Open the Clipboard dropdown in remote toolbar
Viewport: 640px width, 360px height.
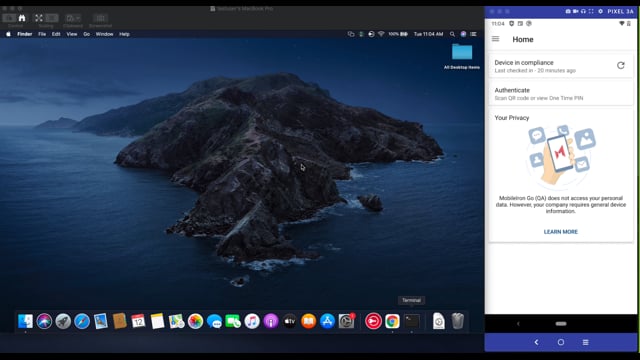(73, 18)
